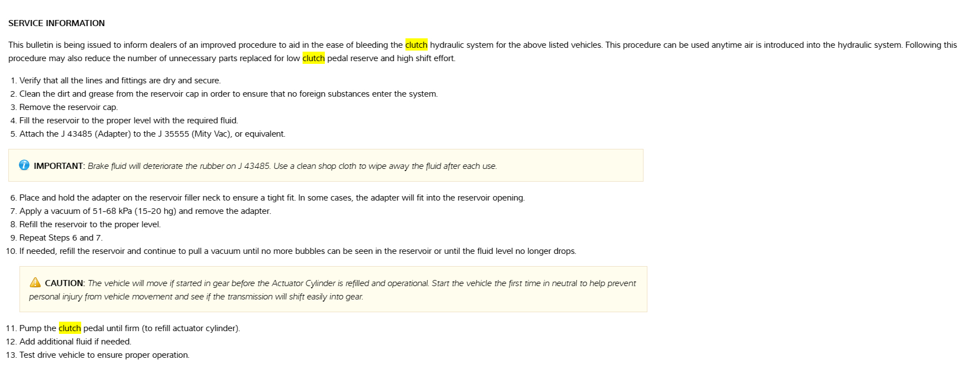Click step 4 about filling the reservoir
The height and width of the screenshot is (365, 980).
[x=128, y=121]
